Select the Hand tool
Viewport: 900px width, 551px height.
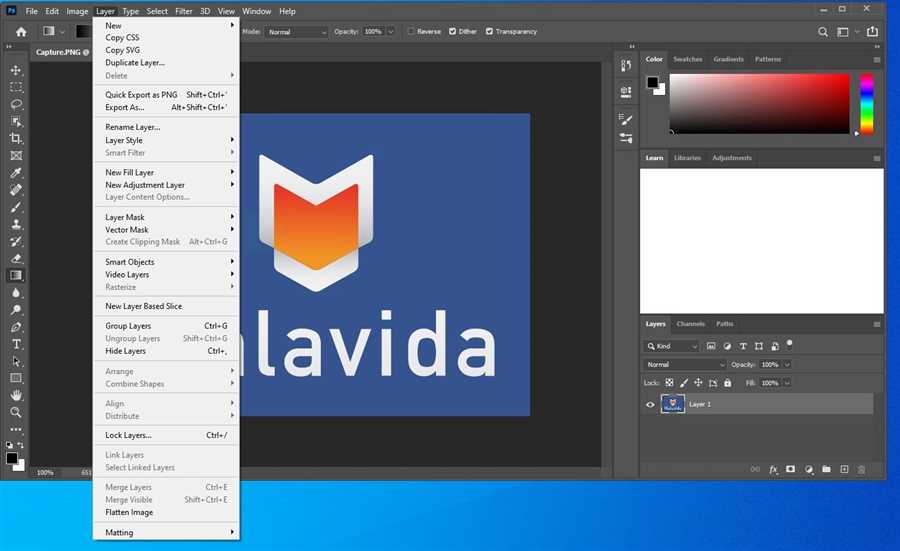16,395
